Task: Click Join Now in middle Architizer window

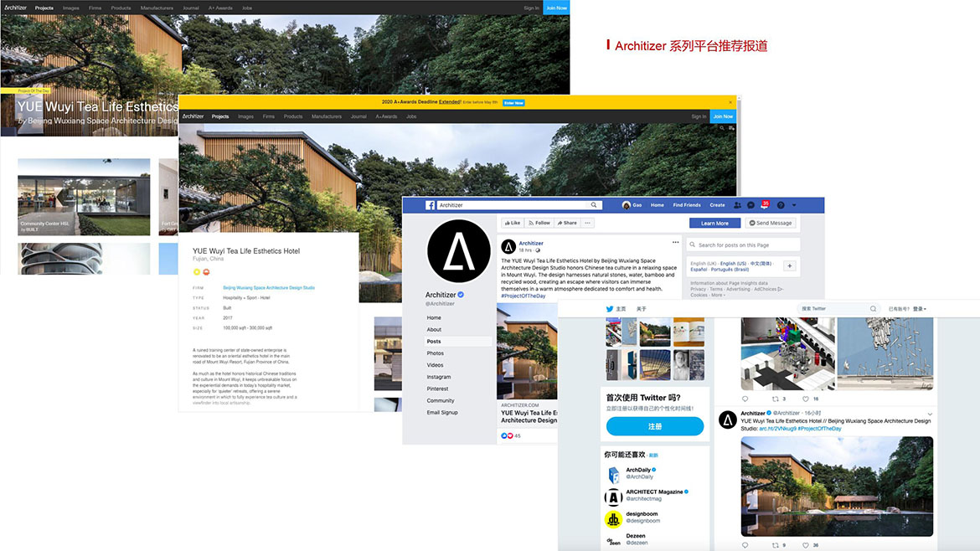Action: 723,116
